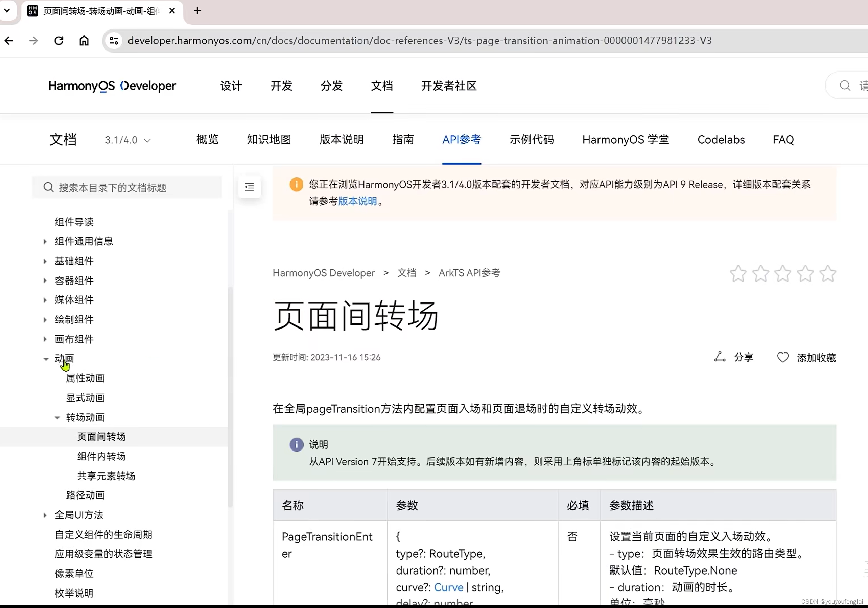The width and height of the screenshot is (868, 608).
Task: Collapse the 动画 tree node
Action: click(46, 359)
